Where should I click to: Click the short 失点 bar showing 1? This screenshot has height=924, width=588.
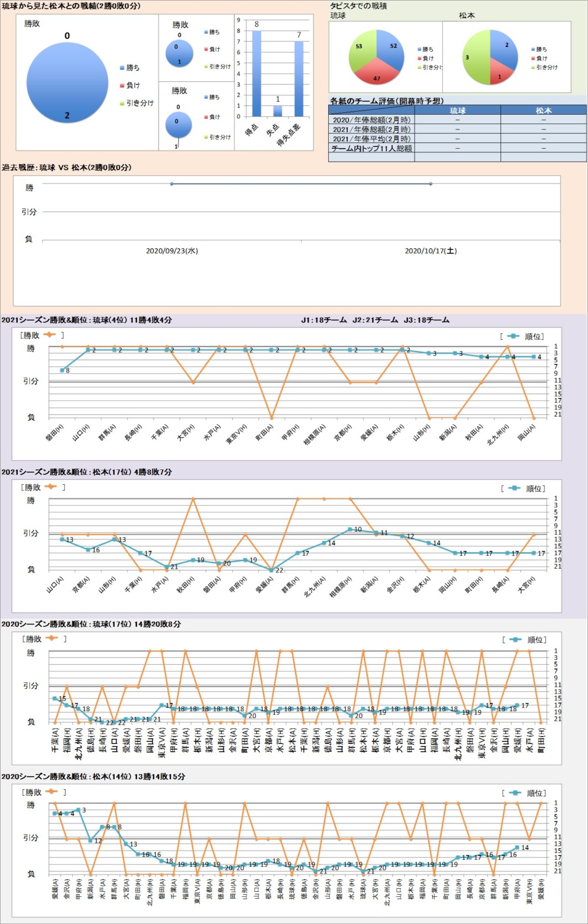tap(278, 111)
